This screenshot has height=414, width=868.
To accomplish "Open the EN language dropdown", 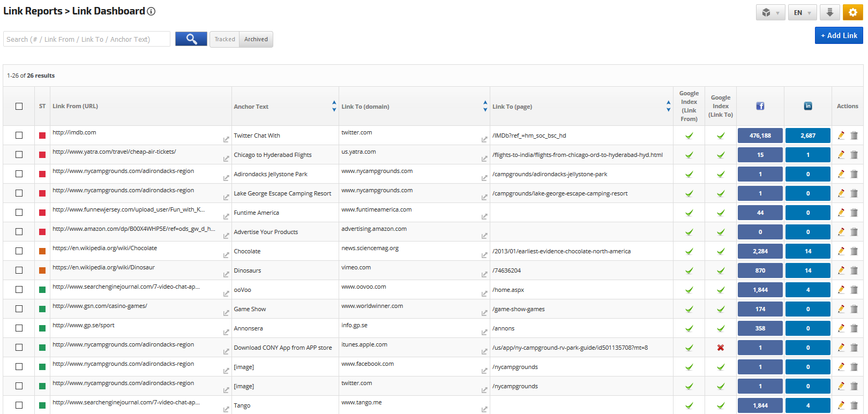I will click(802, 12).
